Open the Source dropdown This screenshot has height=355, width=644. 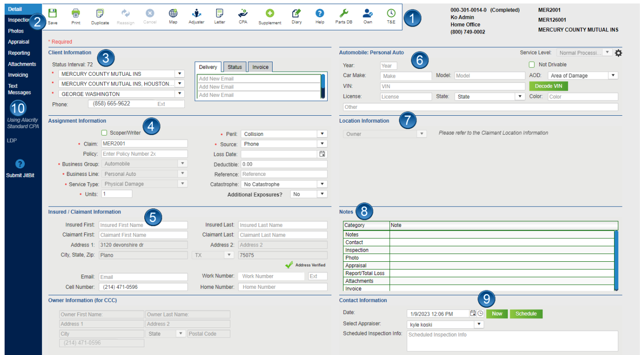[x=323, y=144]
